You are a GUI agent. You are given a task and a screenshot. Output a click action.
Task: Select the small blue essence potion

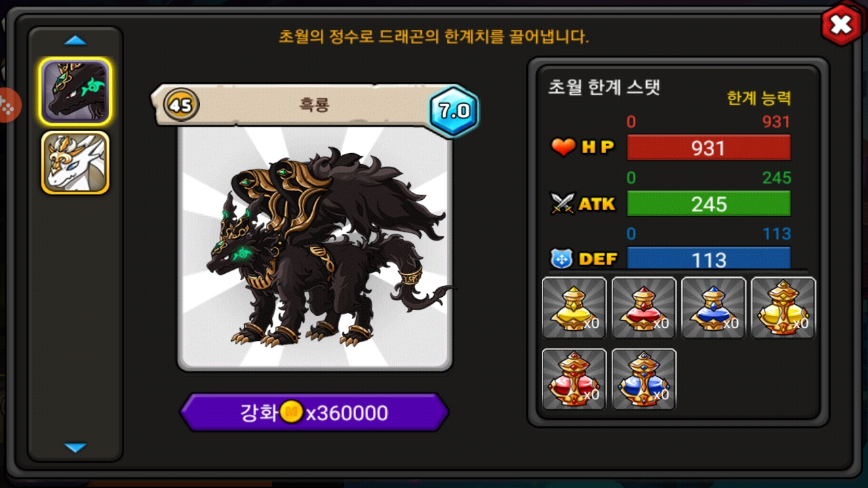pyautogui.click(x=713, y=308)
